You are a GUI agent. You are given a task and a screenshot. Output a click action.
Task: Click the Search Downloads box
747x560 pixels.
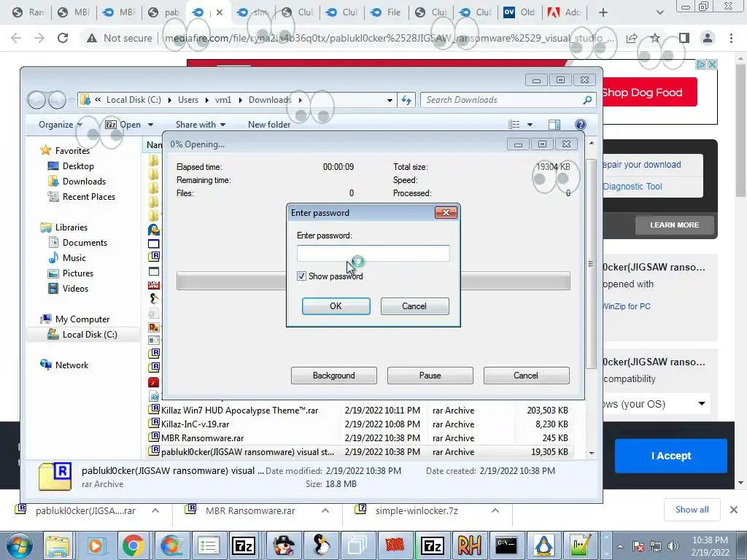[x=503, y=100]
